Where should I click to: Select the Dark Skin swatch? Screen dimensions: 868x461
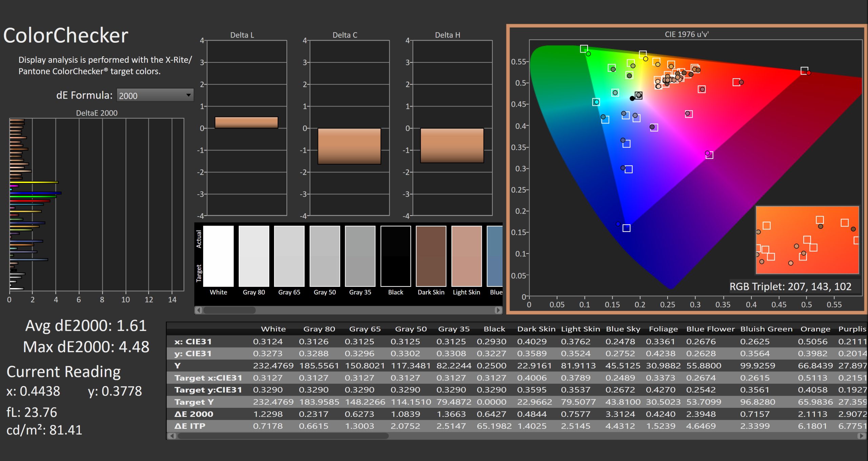431,256
